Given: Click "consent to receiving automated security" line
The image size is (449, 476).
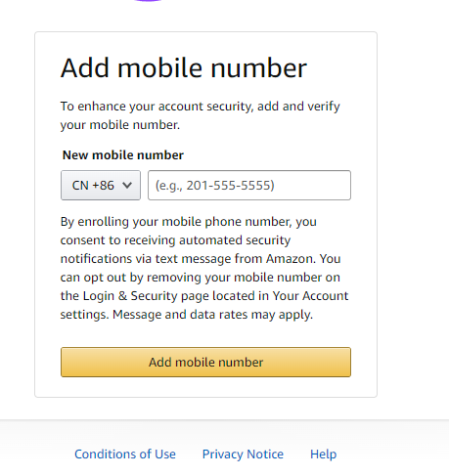Looking at the screenshot, I should tap(175, 240).
